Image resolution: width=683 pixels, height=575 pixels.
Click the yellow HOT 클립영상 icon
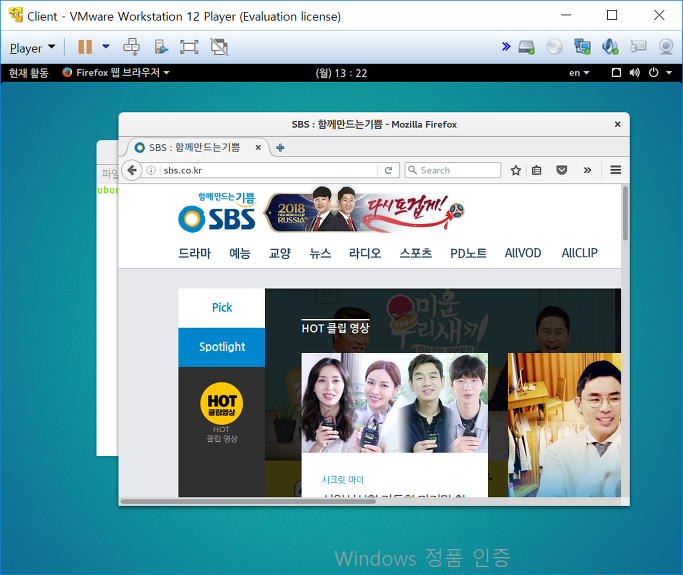click(x=222, y=403)
